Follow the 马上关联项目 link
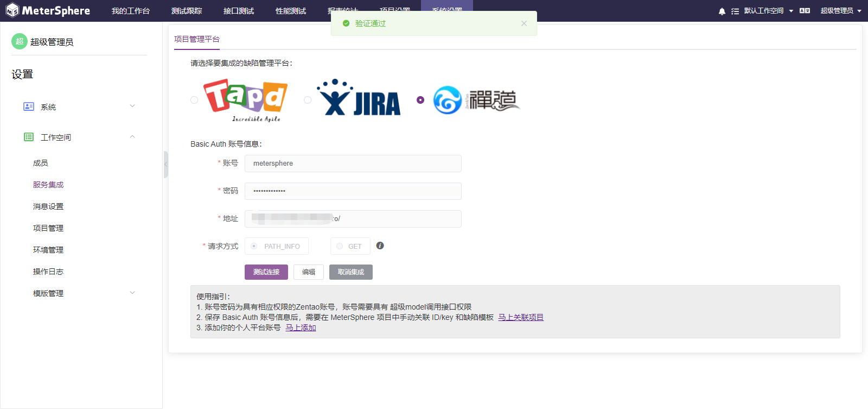Screen dimensions: 868x409 coord(521,317)
